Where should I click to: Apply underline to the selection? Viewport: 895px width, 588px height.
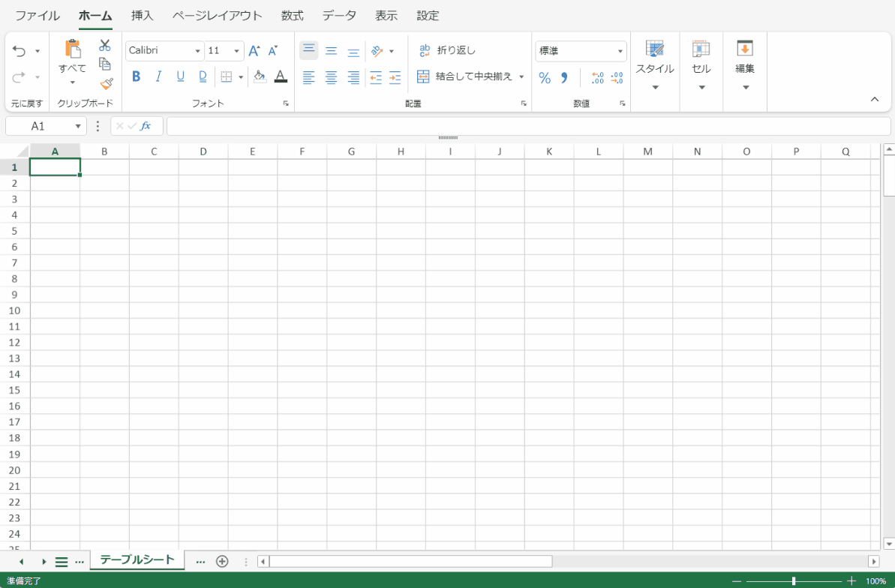click(180, 76)
